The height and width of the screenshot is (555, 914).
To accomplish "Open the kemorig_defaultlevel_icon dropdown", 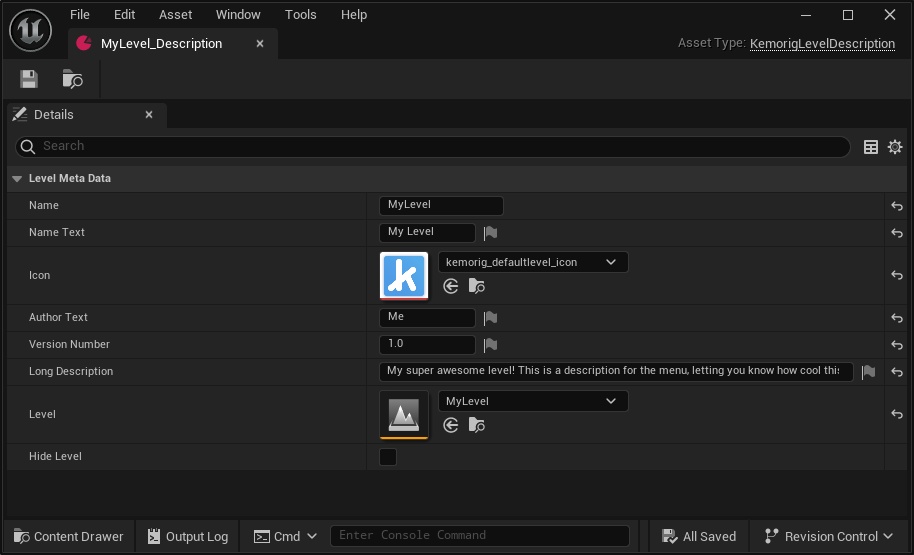I will [532, 262].
